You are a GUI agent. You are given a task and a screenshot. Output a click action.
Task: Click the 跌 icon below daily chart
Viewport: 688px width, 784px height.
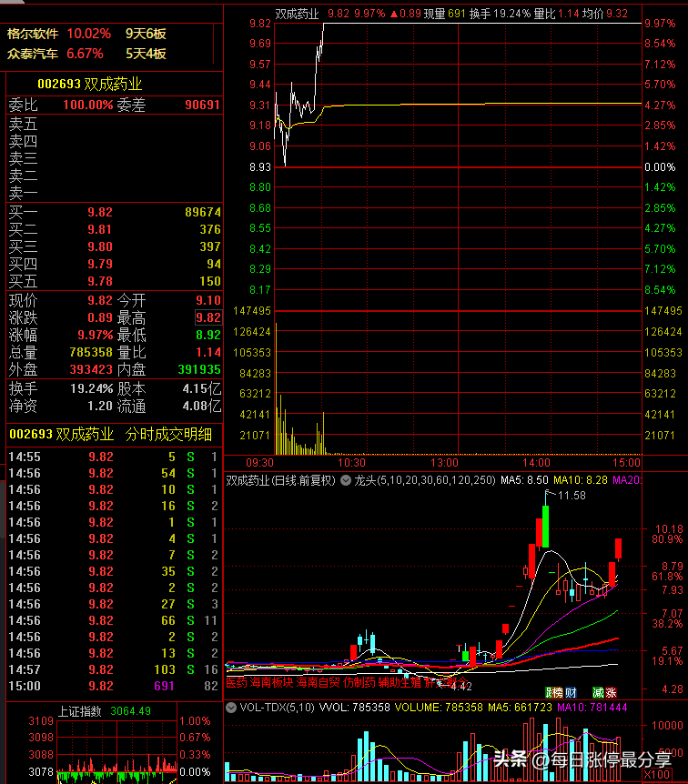point(549,692)
